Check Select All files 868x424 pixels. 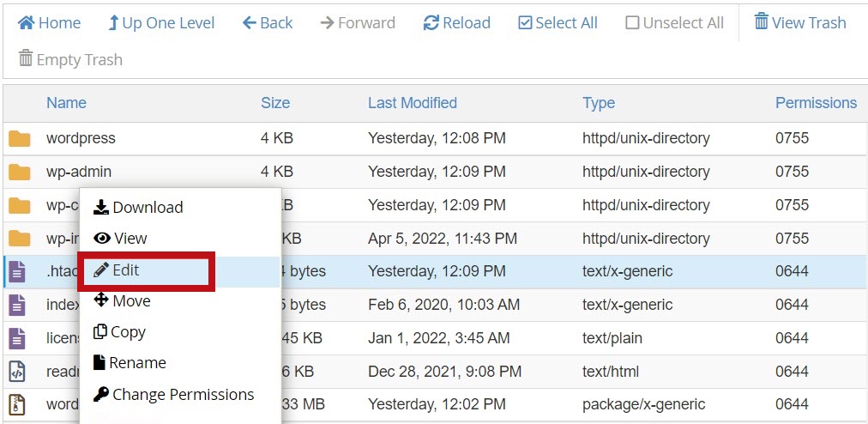[558, 23]
